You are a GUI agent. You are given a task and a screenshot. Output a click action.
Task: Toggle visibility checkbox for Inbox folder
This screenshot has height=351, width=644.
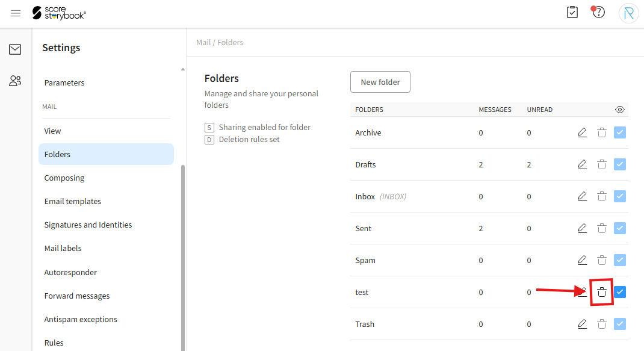coord(620,196)
